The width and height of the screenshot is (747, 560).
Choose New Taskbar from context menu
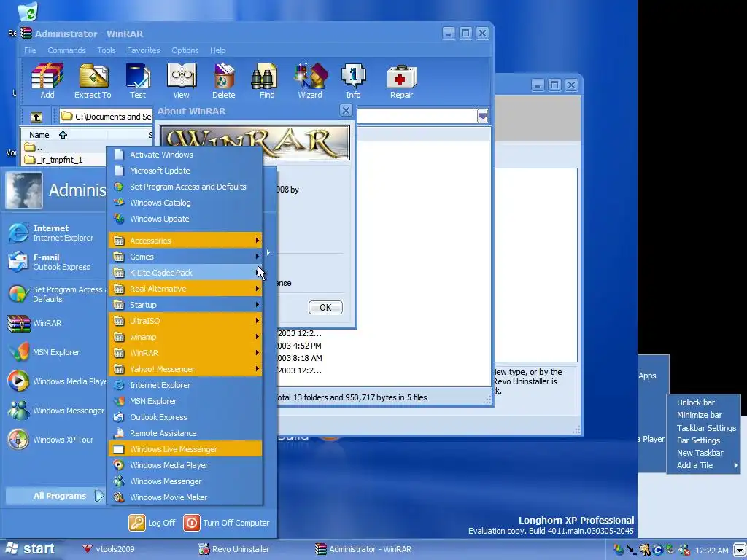click(704, 453)
